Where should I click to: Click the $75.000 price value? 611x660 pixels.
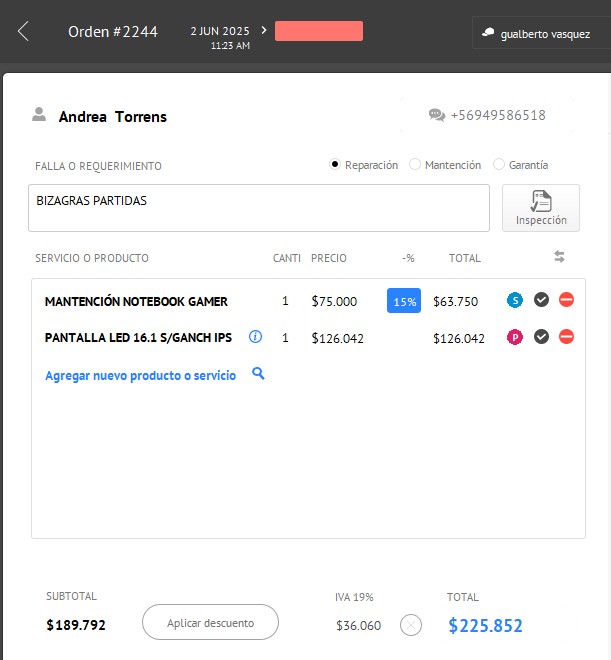[x=334, y=301]
